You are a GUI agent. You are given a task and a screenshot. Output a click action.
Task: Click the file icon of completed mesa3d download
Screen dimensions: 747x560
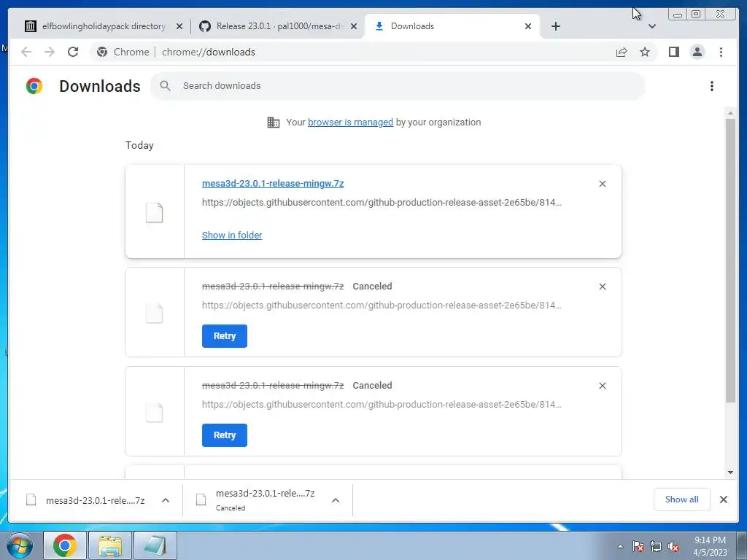(155, 212)
